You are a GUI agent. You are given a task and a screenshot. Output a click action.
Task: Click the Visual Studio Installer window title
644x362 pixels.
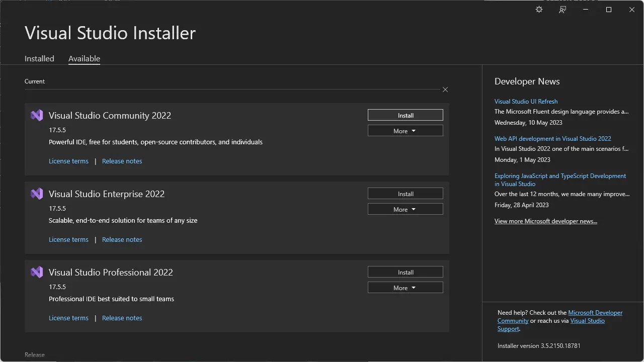(x=110, y=33)
